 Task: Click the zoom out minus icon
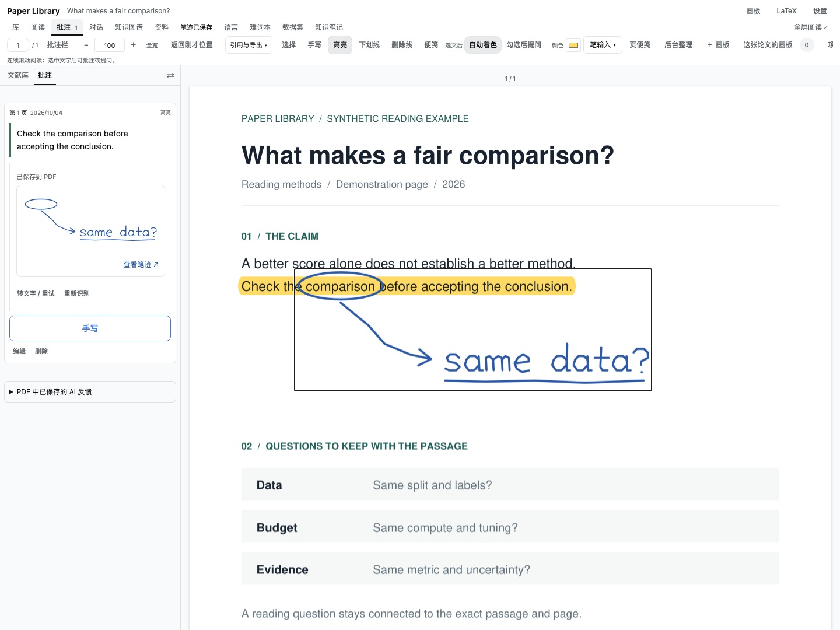point(86,45)
